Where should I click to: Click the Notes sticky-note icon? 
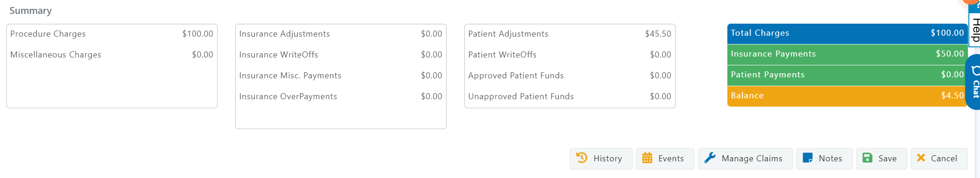click(808, 158)
